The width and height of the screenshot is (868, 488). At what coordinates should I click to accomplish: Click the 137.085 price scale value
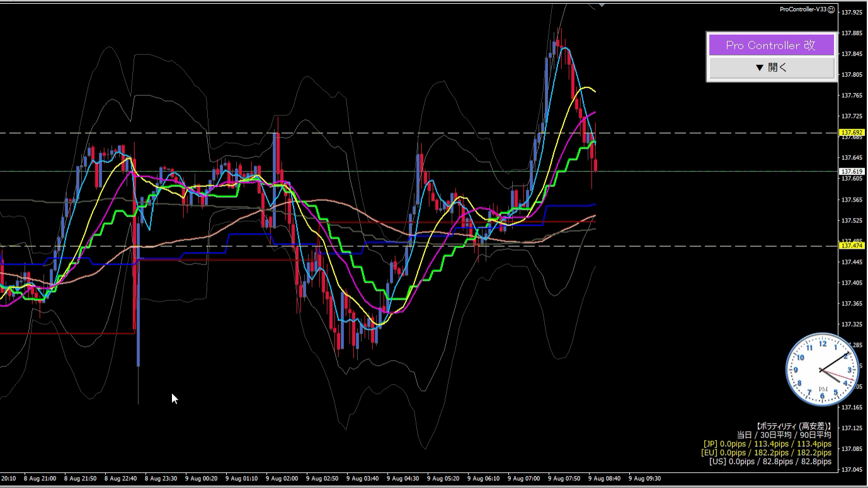click(x=852, y=449)
